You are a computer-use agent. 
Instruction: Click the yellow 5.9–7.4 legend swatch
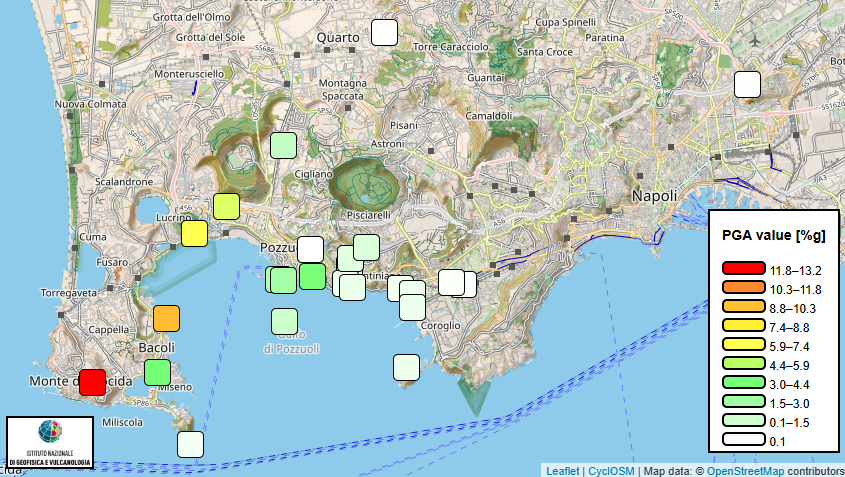coord(744,344)
